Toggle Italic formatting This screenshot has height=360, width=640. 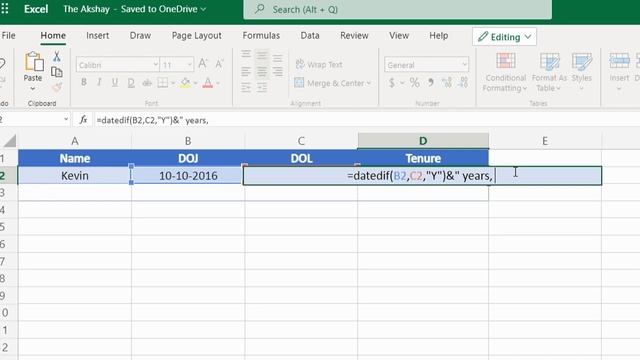pos(99,82)
